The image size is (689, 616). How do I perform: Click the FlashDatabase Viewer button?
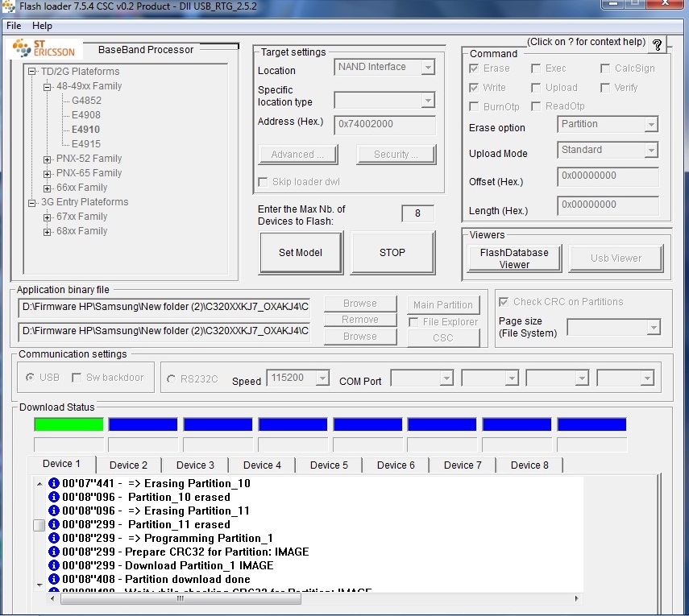[514, 258]
